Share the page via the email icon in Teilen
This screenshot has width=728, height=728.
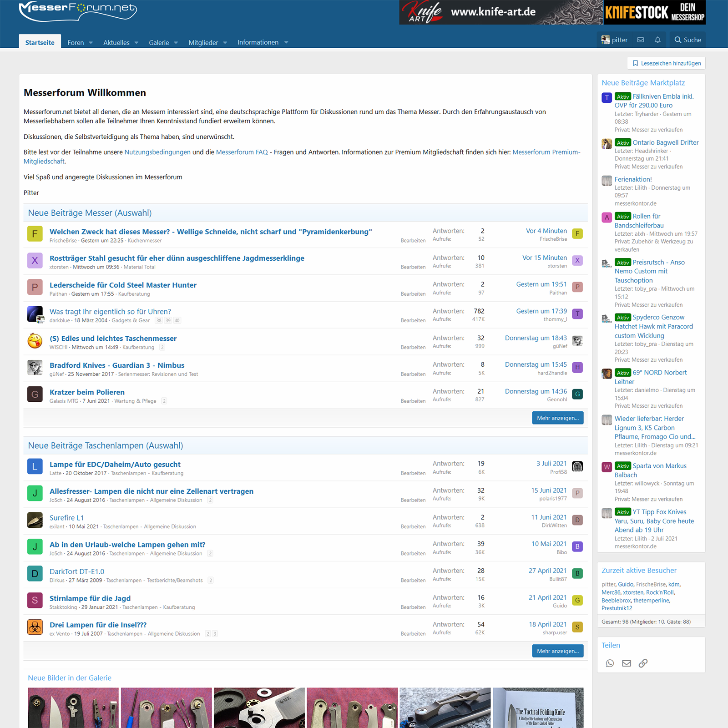[626, 663]
